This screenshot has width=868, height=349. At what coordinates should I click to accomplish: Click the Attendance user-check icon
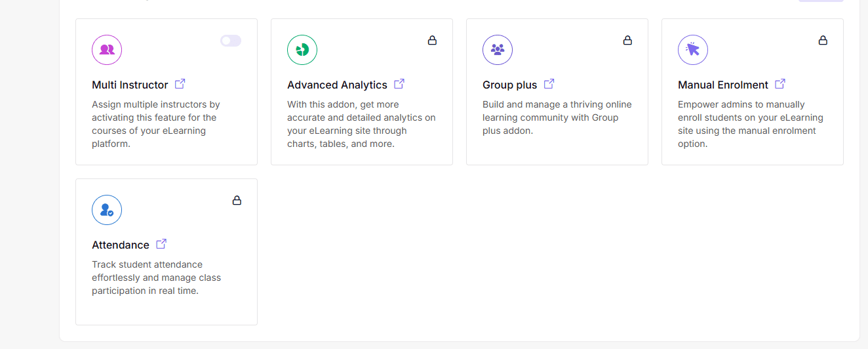(107, 210)
